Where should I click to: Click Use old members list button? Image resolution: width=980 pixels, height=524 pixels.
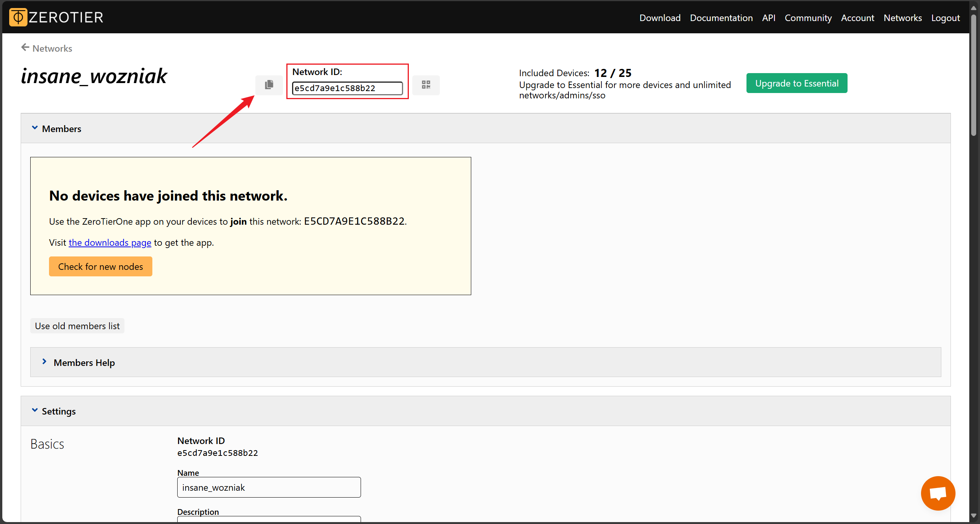(x=77, y=326)
